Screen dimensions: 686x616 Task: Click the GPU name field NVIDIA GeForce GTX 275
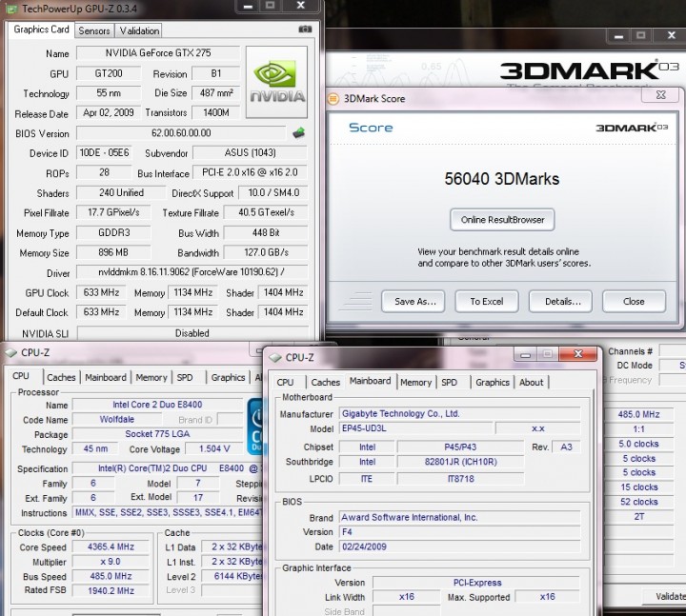158,53
